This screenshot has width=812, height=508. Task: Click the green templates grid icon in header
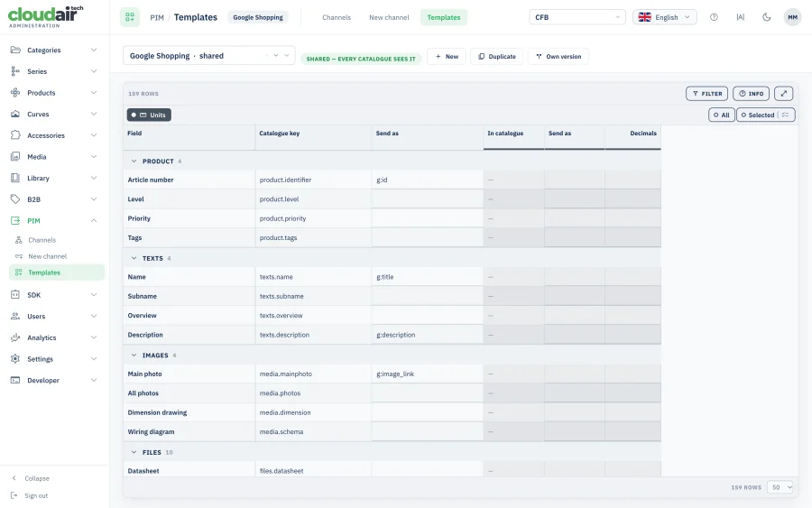tap(130, 17)
